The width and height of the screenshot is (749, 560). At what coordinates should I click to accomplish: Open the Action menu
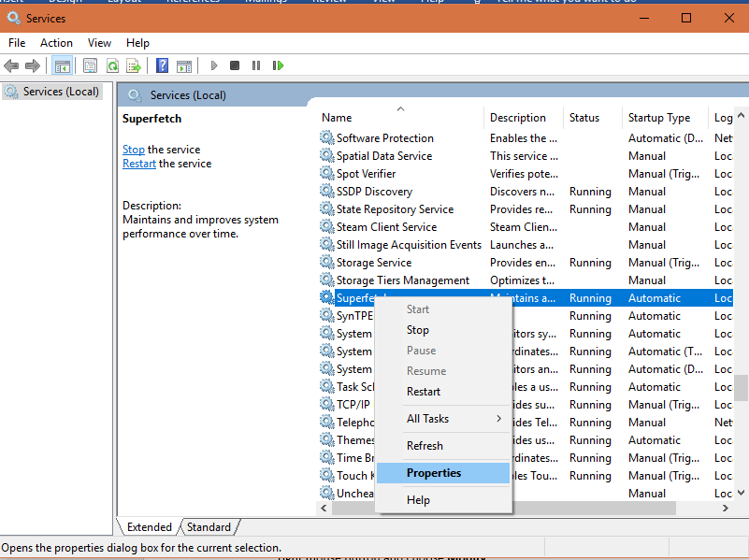56,43
